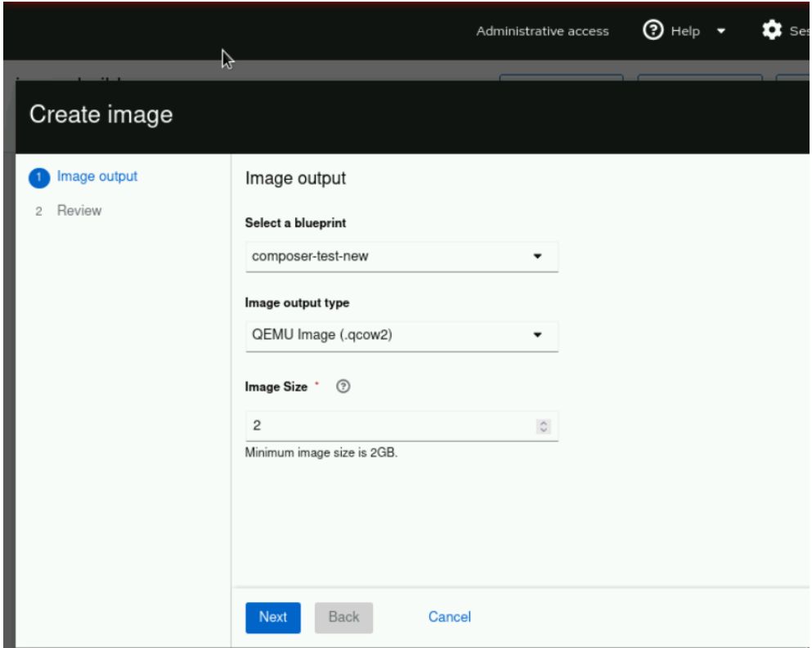Click the 'Image Size' label
This screenshot has height=648, width=812.
click(x=276, y=387)
